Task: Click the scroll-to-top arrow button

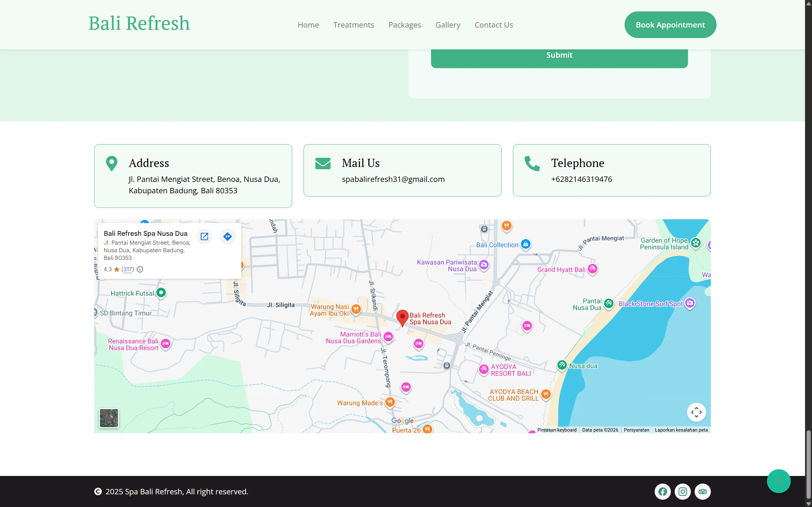Action: pos(778,481)
